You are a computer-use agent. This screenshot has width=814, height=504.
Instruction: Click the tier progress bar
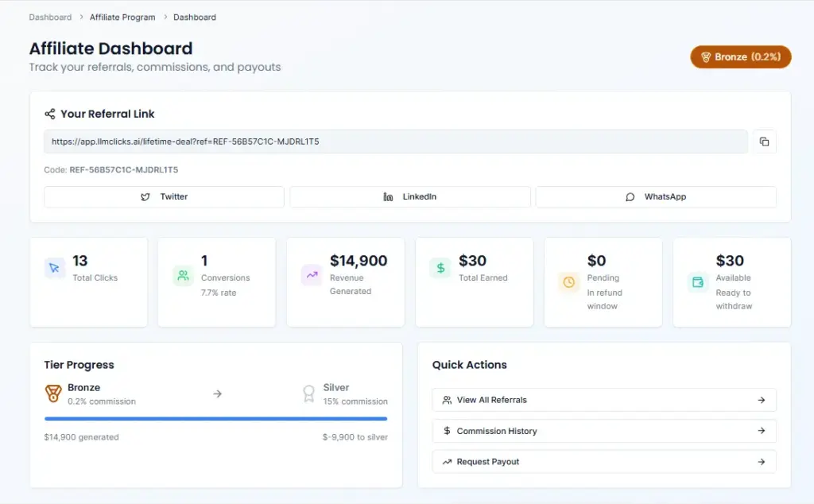click(215, 419)
